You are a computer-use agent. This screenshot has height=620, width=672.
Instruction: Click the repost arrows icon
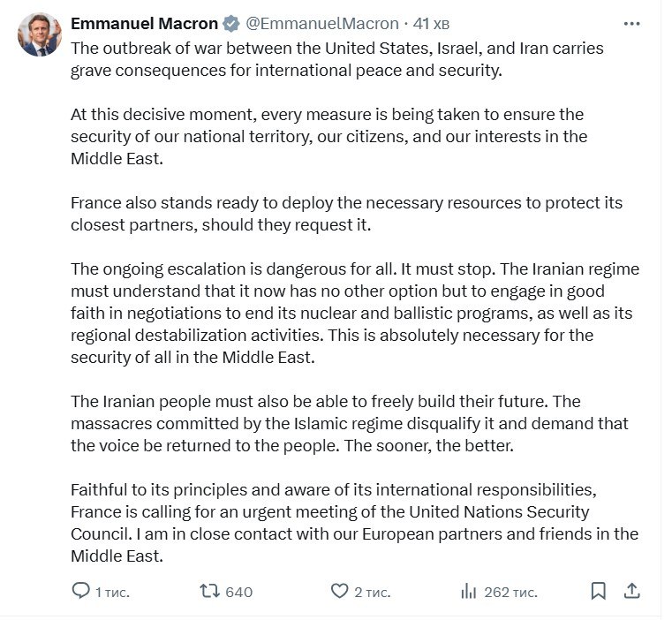(209, 591)
